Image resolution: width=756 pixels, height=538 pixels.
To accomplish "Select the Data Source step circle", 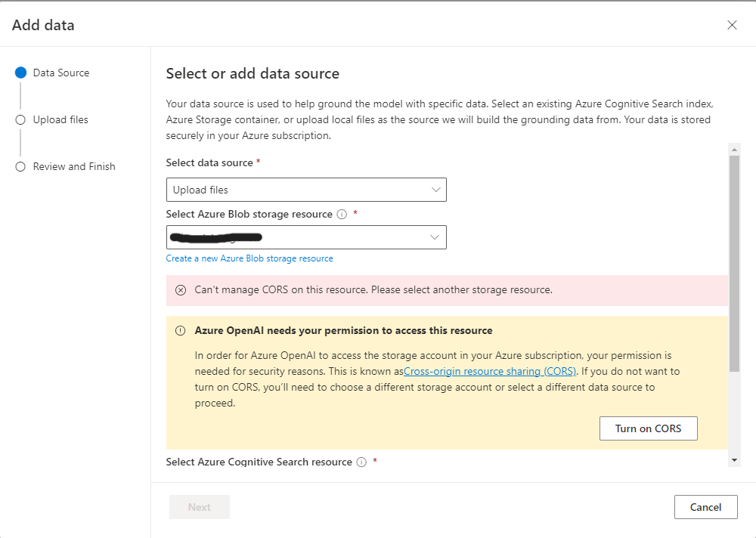I will [x=20, y=73].
